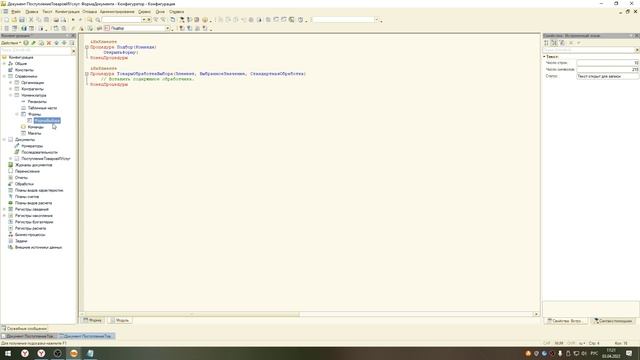Collapse the Номенклатура tree node
Screen dimensions: 640x360
(11, 95)
